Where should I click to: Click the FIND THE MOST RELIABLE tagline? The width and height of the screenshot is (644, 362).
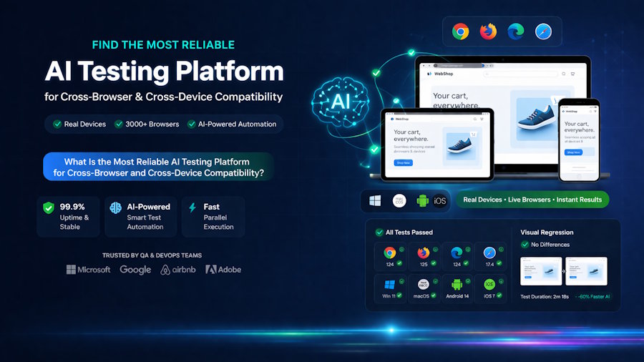pyautogui.click(x=163, y=45)
